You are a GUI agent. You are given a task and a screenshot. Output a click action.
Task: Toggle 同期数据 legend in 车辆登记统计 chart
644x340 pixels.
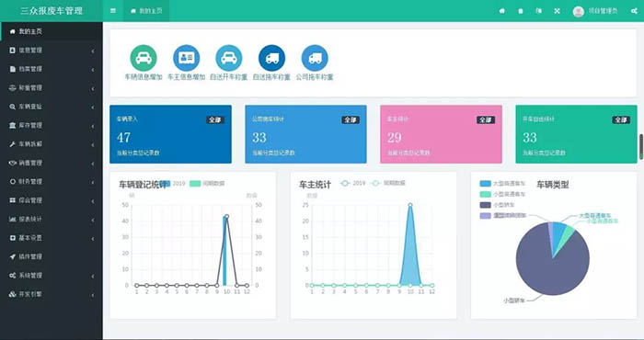(207, 184)
